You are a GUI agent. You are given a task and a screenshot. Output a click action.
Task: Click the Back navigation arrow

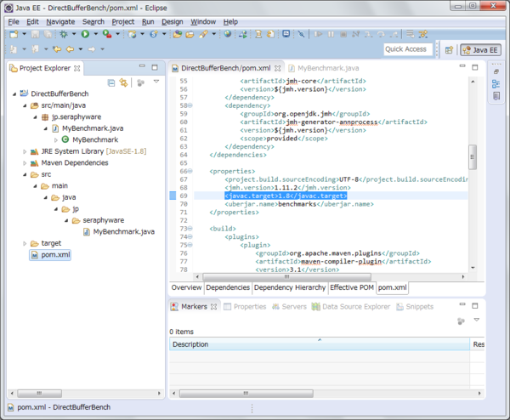[70, 49]
